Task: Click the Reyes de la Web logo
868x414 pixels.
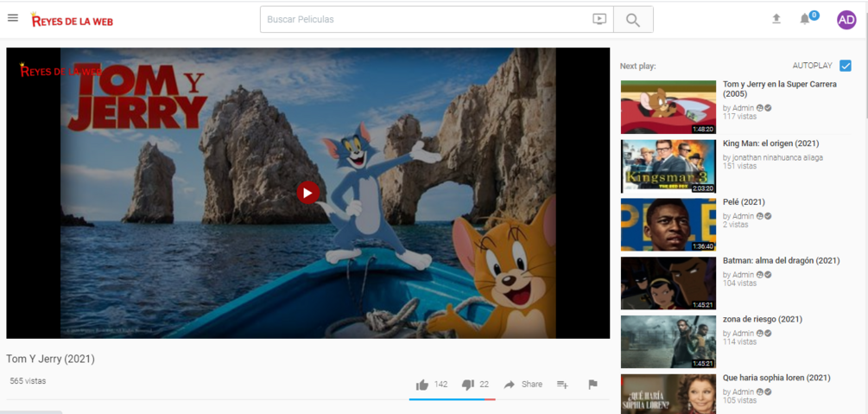Action: pyautogui.click(x=72, y=20)
